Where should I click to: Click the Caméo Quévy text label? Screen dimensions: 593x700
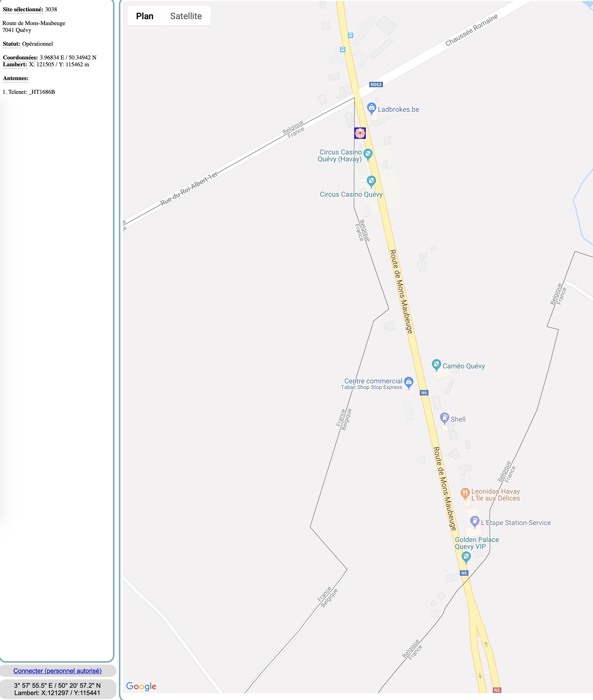pos(464,366)
